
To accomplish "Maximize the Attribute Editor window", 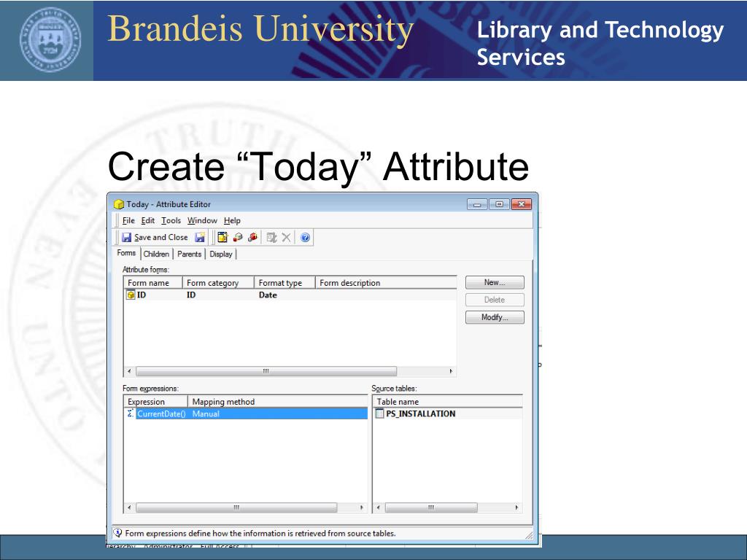I will pyautogui.click(x=499, y=204).
